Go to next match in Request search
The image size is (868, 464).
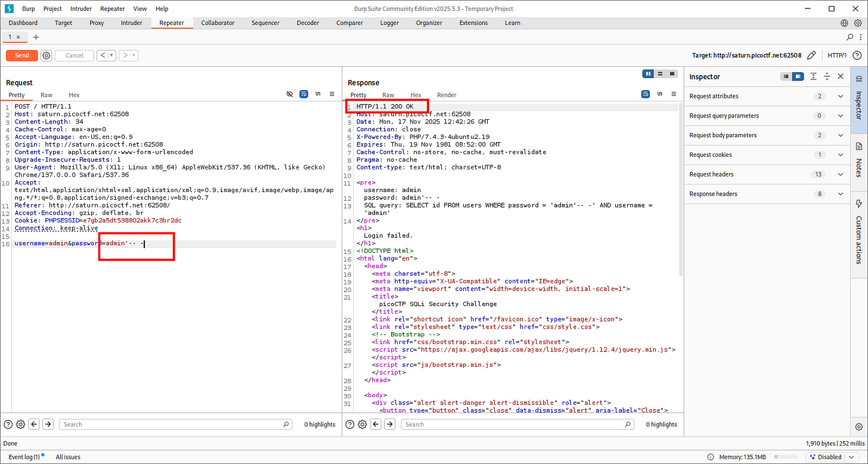coord(48,424)
